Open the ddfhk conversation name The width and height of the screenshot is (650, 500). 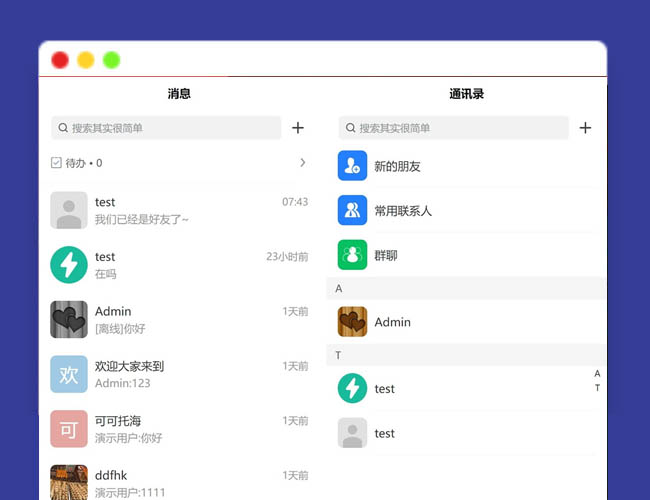point(111,476)
